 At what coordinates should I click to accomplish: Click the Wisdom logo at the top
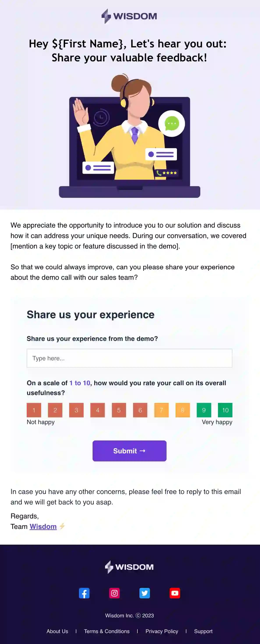(130, 16)
